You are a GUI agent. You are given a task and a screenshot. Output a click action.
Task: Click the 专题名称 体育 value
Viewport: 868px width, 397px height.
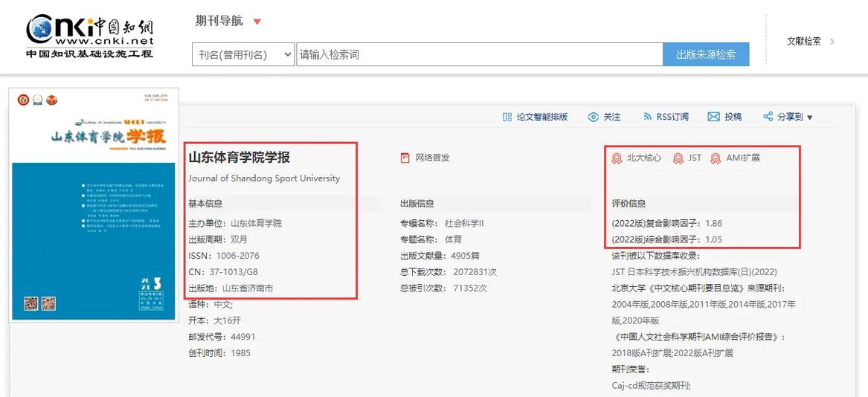(x=454, y=239)
